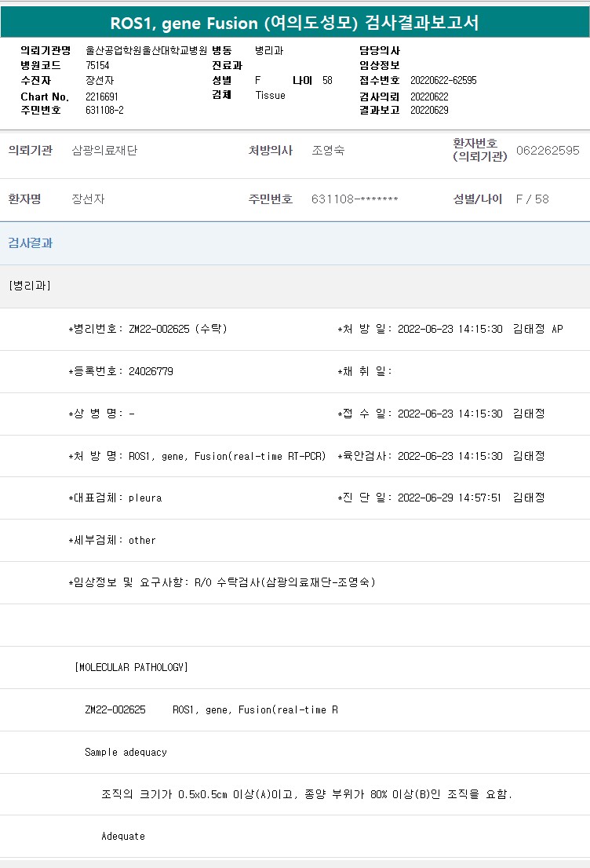The height and width of the screenshot is (868, 590).
Task: Click age value 58 in header
Action: click(327, 80)
